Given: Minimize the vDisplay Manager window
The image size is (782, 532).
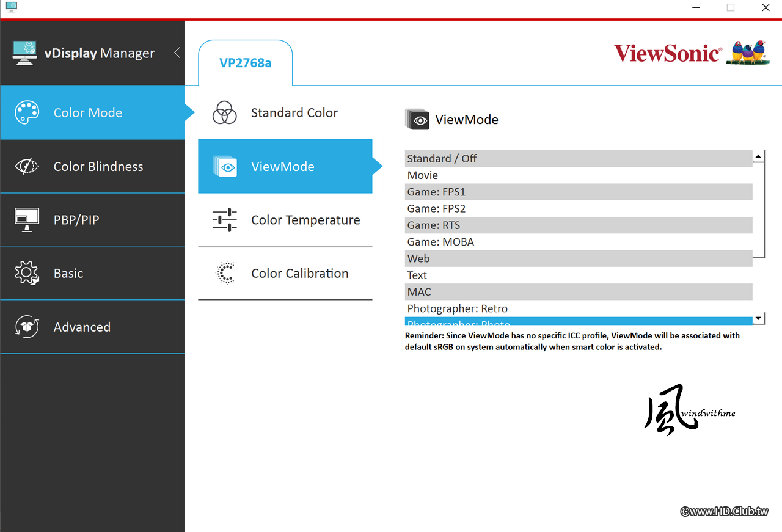Looking at the screenshot, I should click(696, 8).
